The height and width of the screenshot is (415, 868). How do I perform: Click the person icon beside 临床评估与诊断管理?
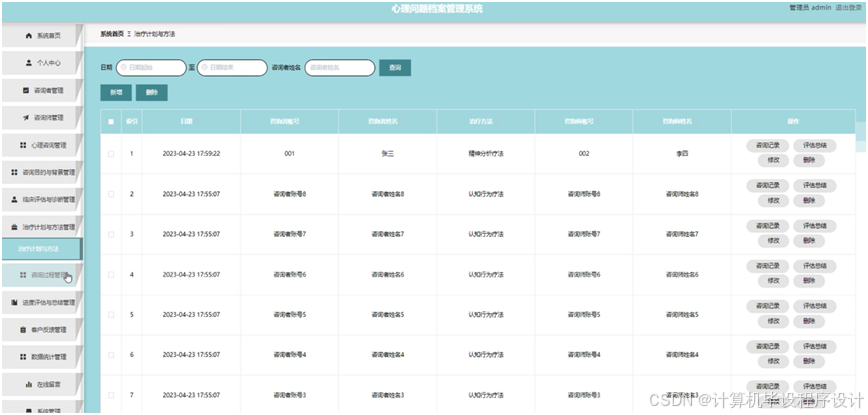[14, 199]
